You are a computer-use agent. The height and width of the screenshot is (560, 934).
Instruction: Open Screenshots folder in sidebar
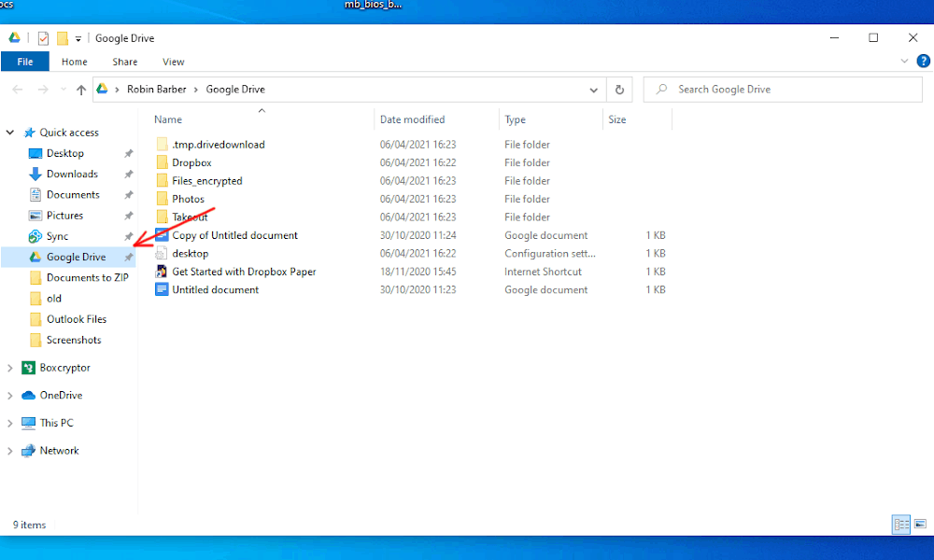click(74, 341)
